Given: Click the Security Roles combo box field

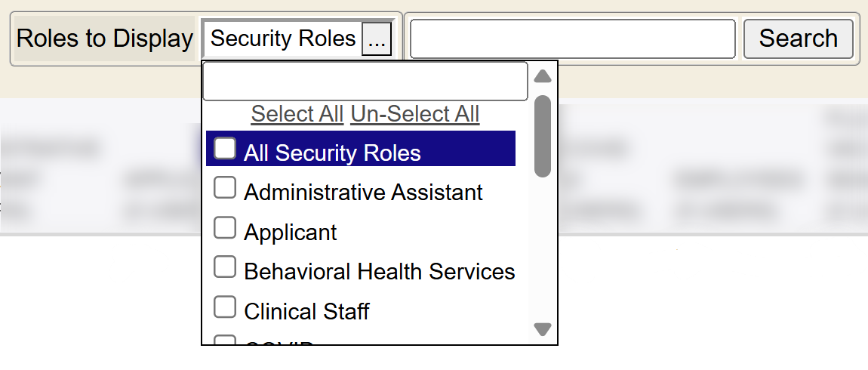Looking at the screenshot, I should point(283,39).
